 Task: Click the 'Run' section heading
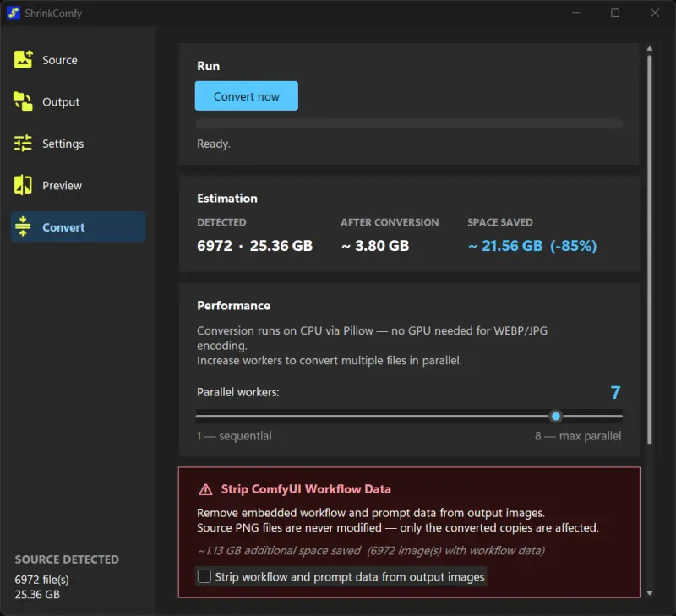[208, 66]
